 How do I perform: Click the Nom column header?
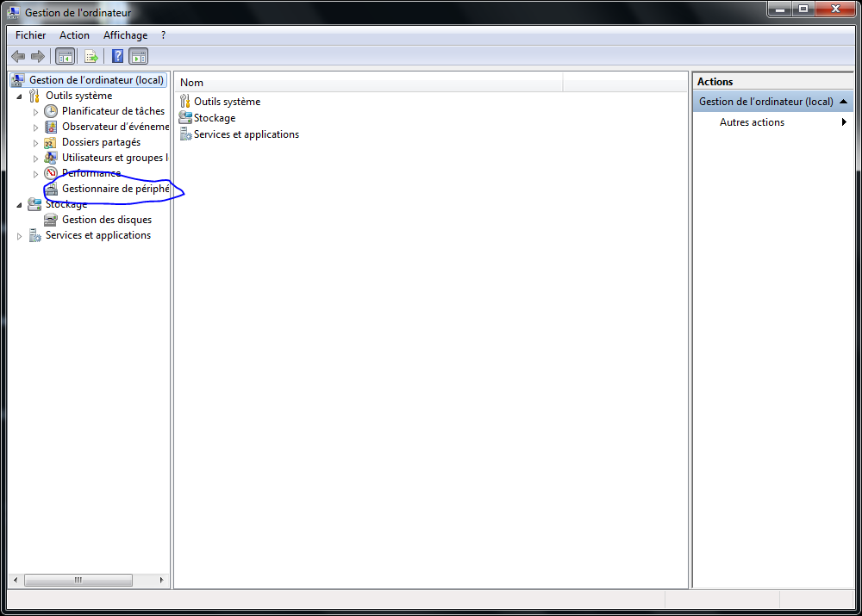tap(191, 82)
